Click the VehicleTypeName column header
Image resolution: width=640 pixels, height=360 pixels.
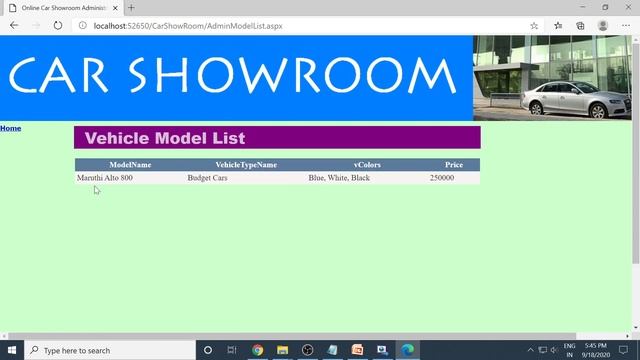coord(246,165)
